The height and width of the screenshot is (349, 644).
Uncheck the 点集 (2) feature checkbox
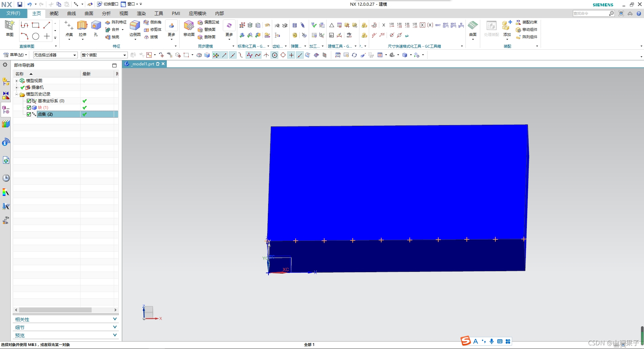pos(29,114)
